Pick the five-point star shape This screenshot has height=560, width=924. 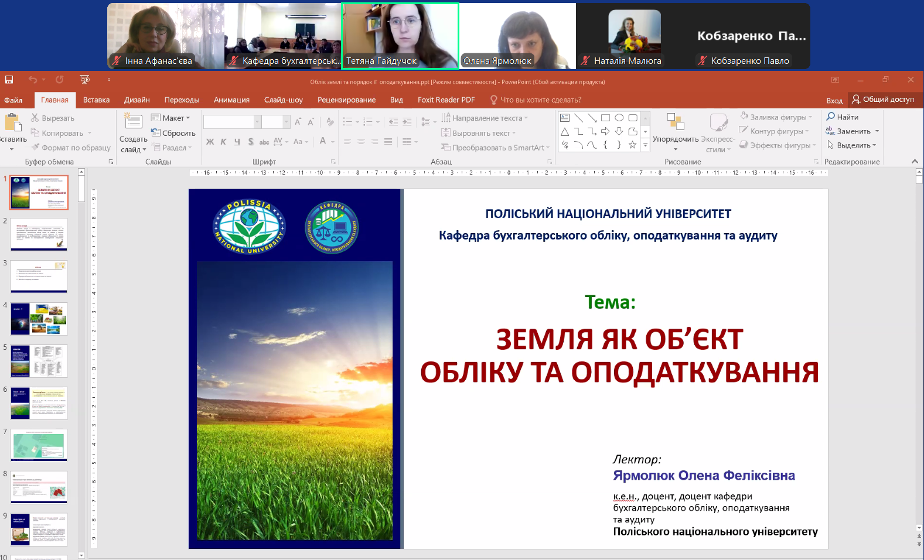pyautogui.click(x=632, y=145)
